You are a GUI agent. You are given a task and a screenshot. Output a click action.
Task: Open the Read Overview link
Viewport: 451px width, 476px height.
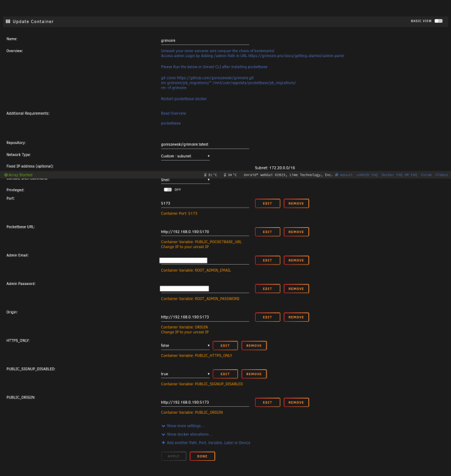[173, 113]
